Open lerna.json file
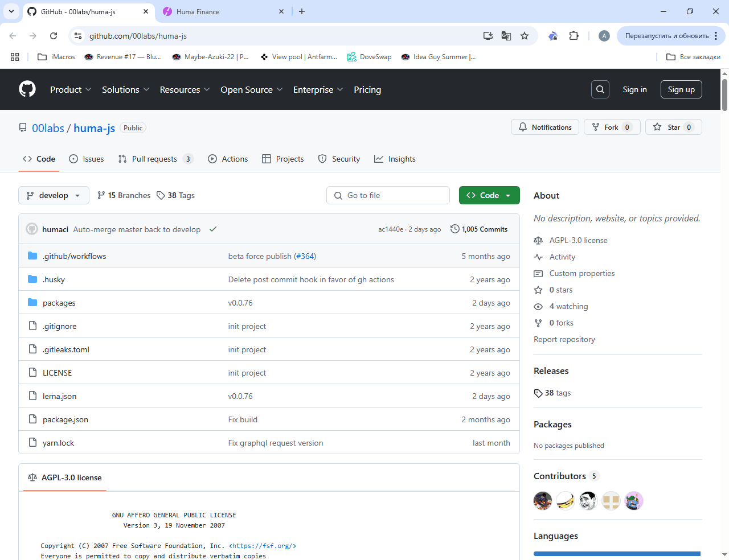The image size is (729, 560). click(x=59, y=396)
